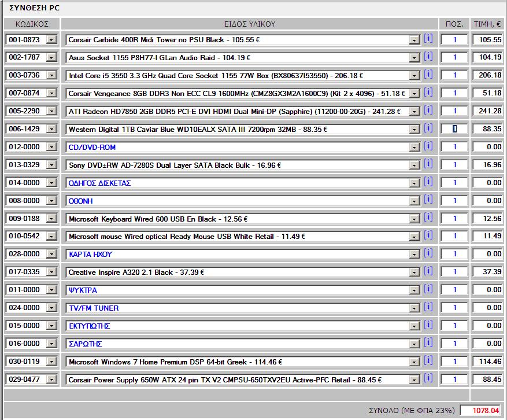Expand the code dropdown 010-0542
507x420 pixels.
pos(51,237)
